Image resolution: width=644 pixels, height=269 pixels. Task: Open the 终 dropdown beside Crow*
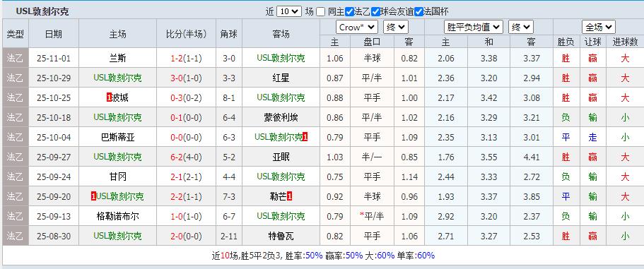pos(395,28)
